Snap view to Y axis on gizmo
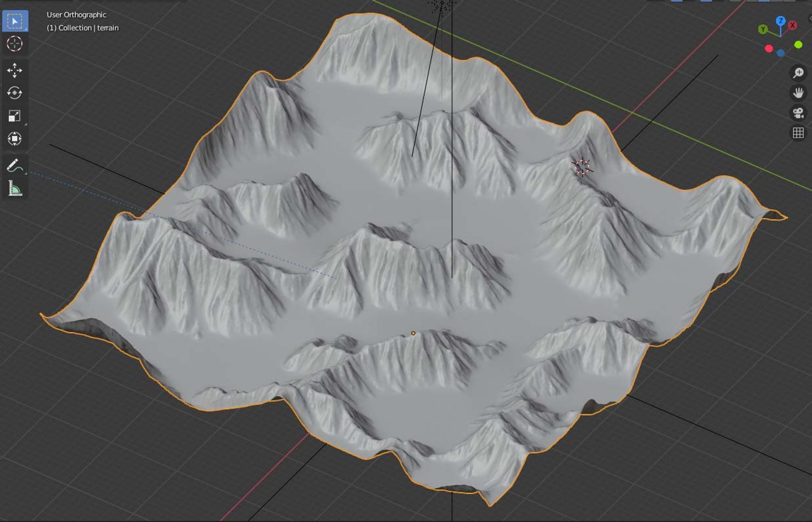Screen dimensions: 812x522 click(763, 29)
